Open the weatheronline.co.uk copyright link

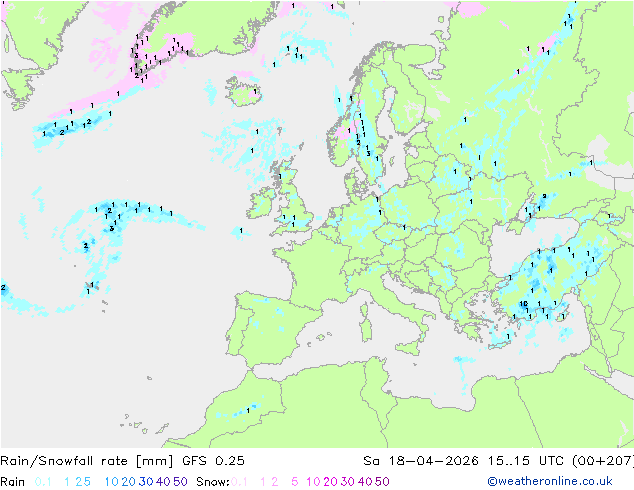coord(550,481)
